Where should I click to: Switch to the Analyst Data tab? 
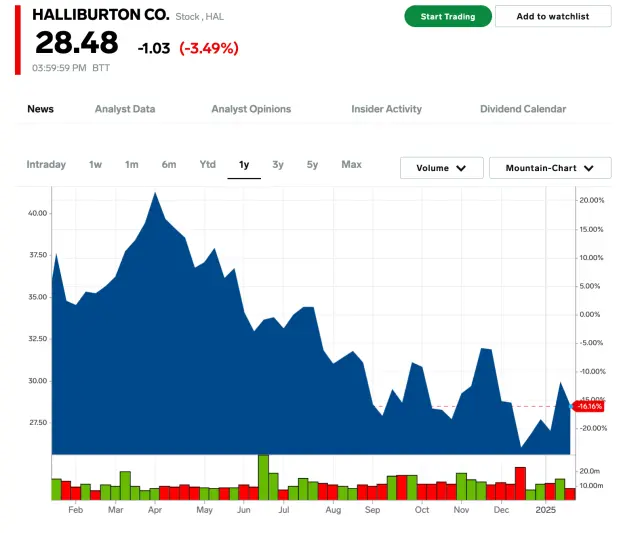(x=124, y=109)
